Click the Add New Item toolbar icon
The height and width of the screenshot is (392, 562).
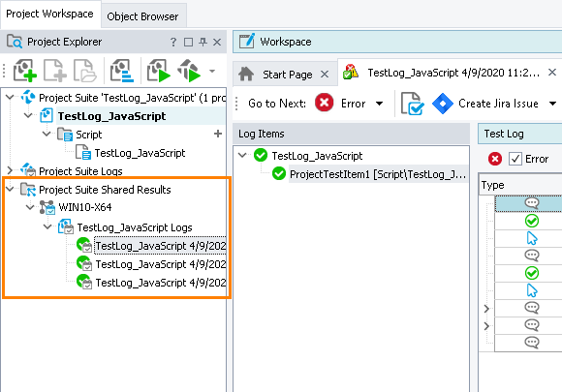coord(55,71)
